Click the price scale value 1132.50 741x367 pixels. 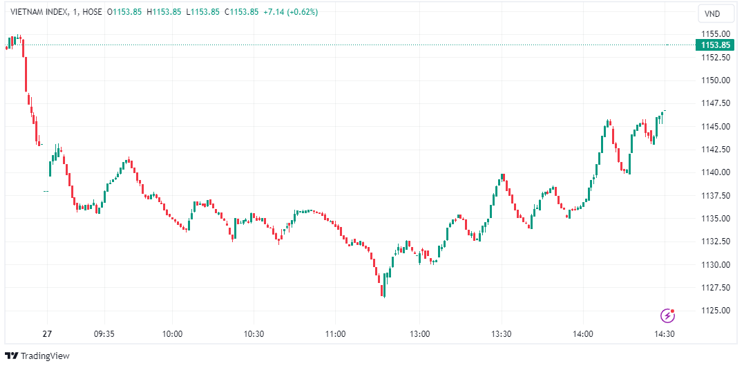(717, 241)
